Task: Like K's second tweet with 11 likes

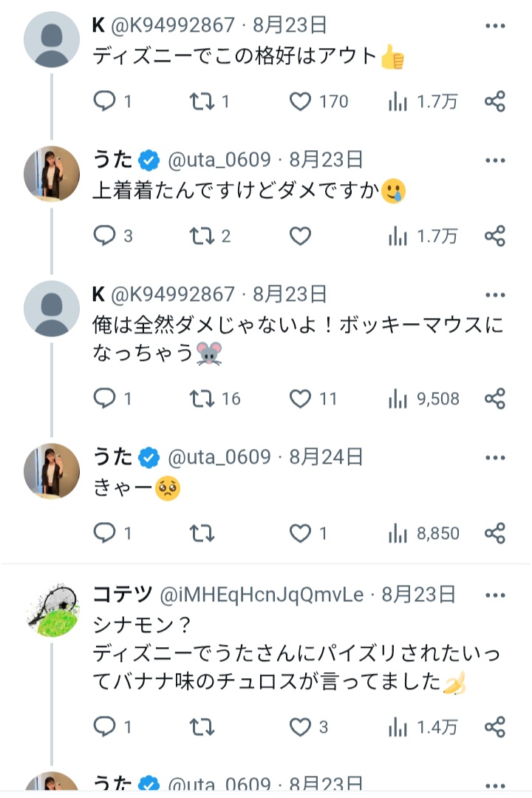Action: [300, 399]
